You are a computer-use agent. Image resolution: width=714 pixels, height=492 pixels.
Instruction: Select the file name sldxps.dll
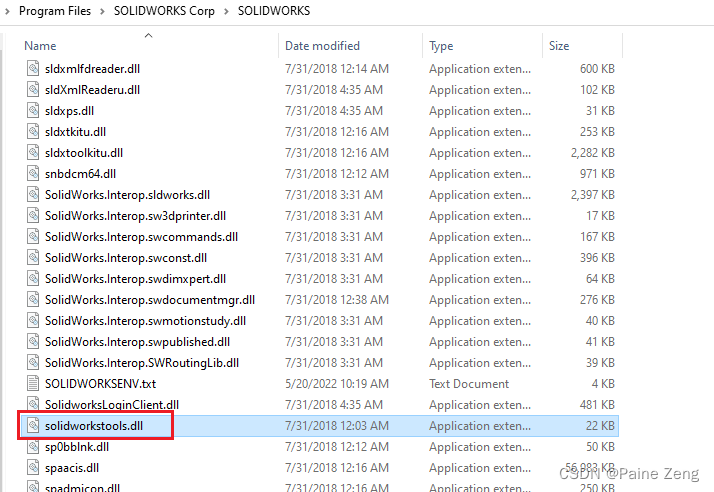(69, 111)
